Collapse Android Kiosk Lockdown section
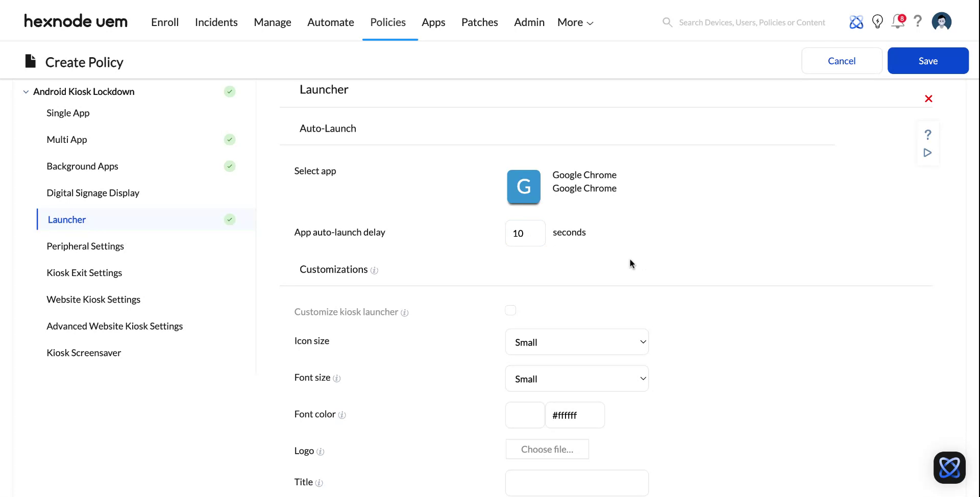 pyautogui.click(x=26, y=92)
